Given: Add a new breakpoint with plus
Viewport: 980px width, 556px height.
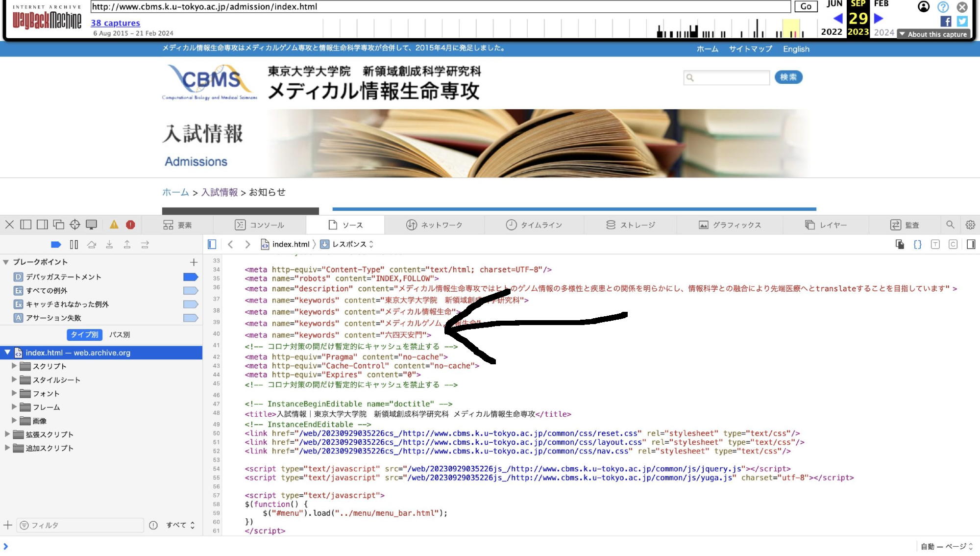Looking at the screenshot, I should 194,262.
